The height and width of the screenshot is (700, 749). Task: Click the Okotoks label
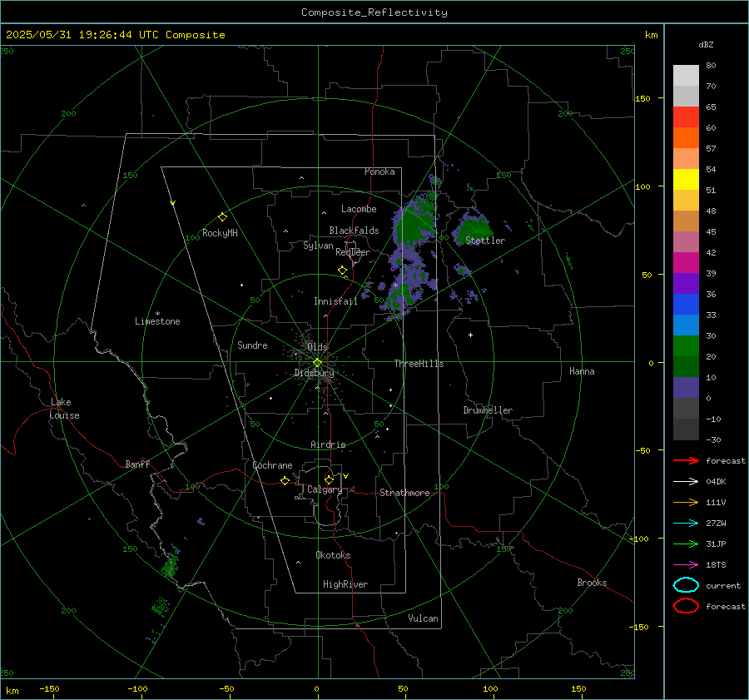point(333,555)
